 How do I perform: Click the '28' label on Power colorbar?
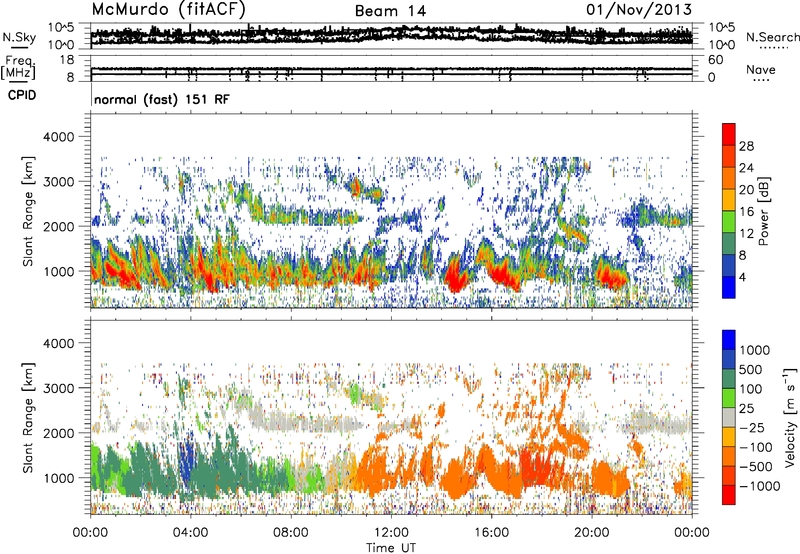[746, 146]
